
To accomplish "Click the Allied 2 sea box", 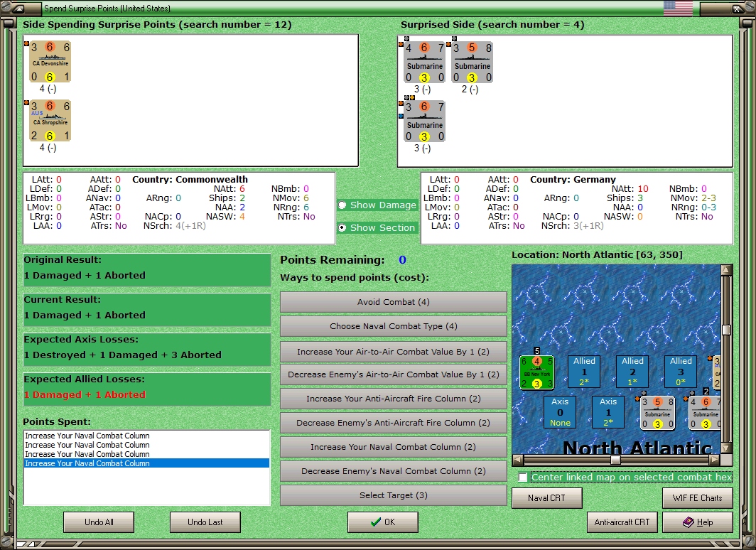I will [632, 372].
